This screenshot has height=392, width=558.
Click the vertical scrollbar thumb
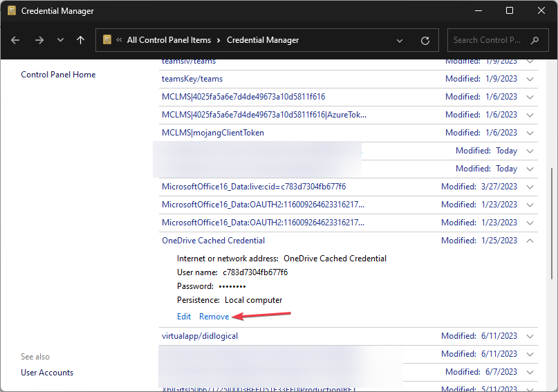pyautogui.click(x=552, y=223)
